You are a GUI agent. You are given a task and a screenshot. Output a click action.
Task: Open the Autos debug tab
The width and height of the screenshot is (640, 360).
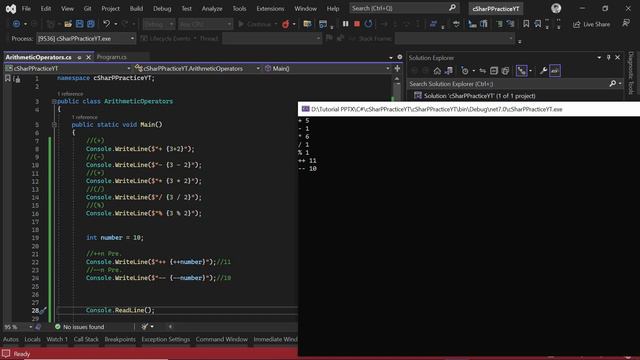pyautogui.click(x=11, y=339)
